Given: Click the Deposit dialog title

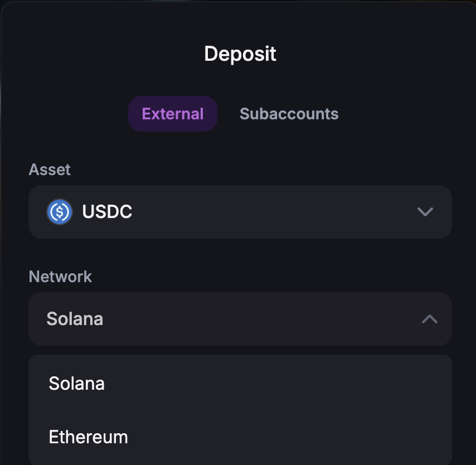Looking at the screenshot, I should (x=240, y=54).
